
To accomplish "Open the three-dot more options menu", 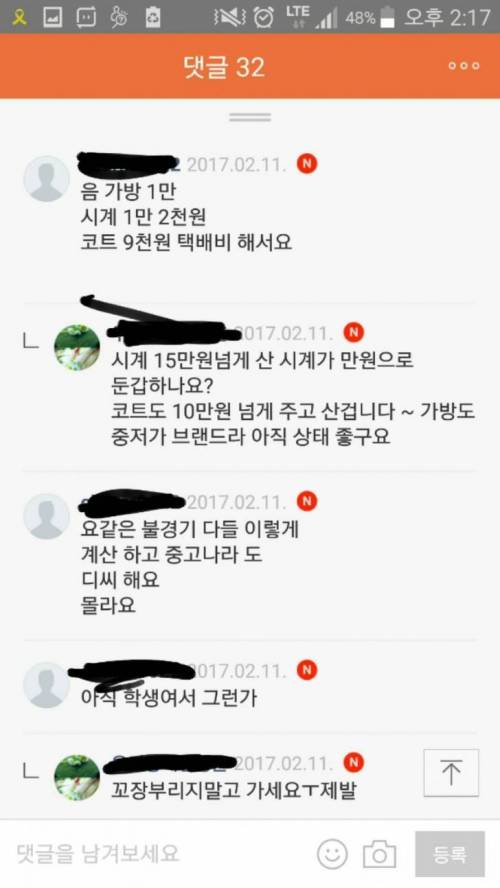I will 464,66.
